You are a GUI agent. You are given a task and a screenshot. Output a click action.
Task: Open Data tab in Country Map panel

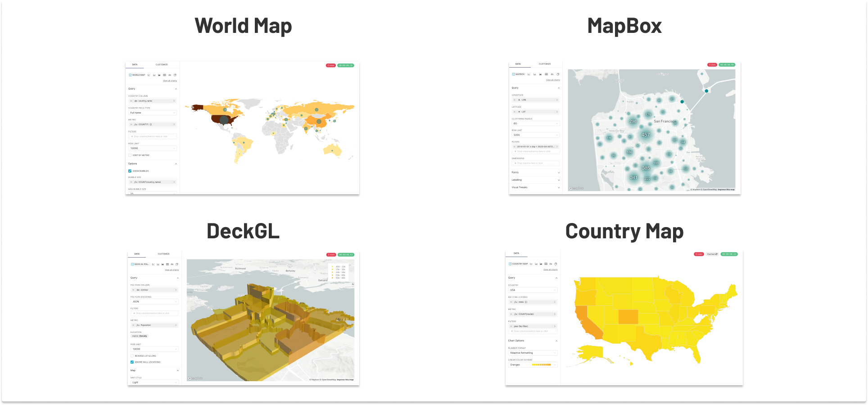pos(516,253)
